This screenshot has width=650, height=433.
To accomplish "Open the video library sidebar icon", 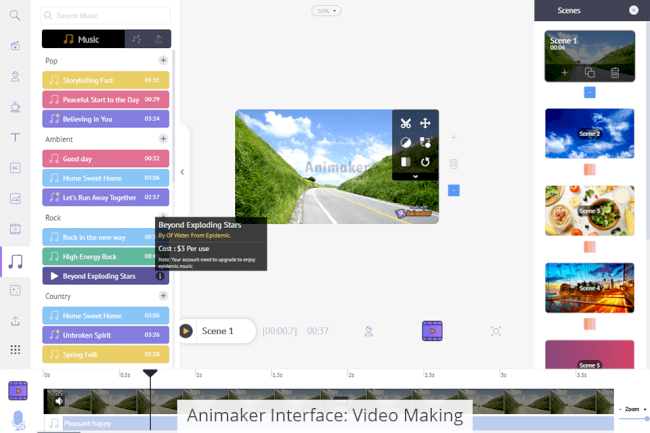I will [x=15, y=229].
